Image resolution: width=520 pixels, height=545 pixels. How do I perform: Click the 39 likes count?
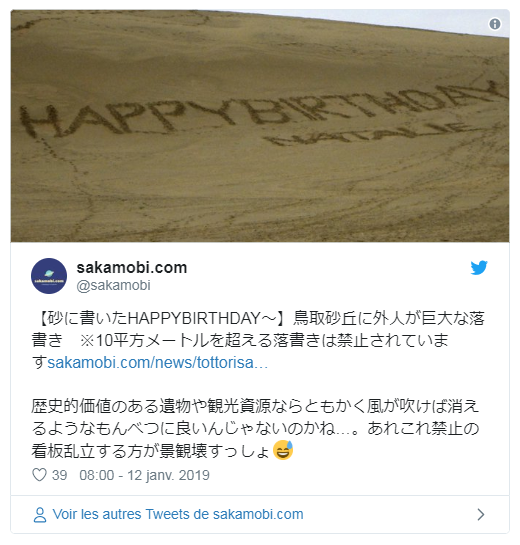(x=59, y=475)
